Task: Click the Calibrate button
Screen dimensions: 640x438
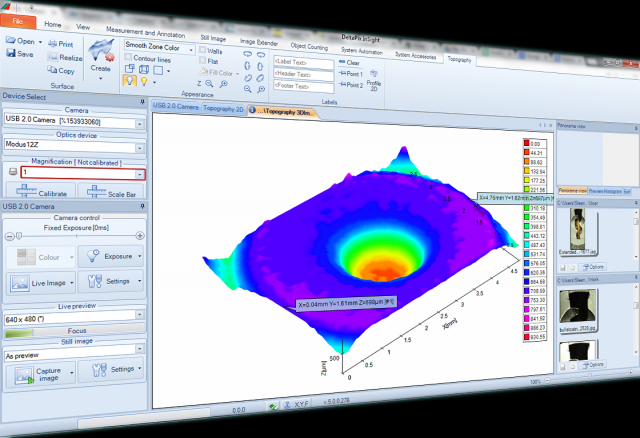Action: [x=41, y=192]
